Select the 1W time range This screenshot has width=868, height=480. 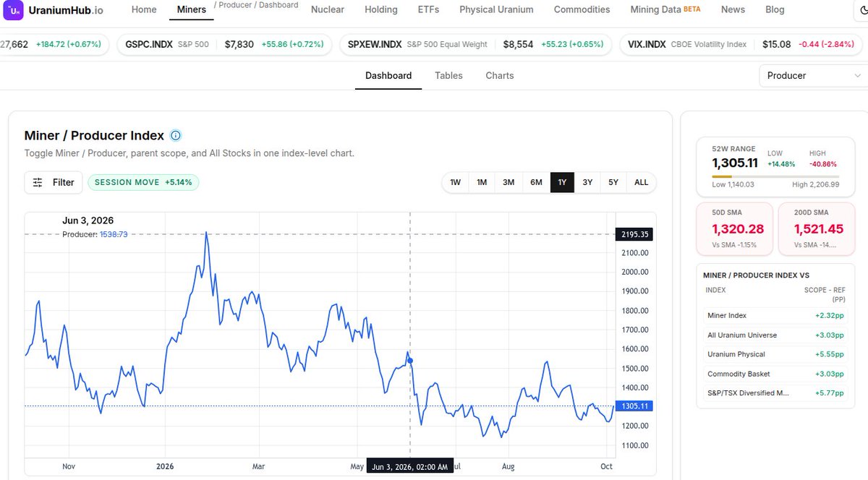[x=456, y=182]
